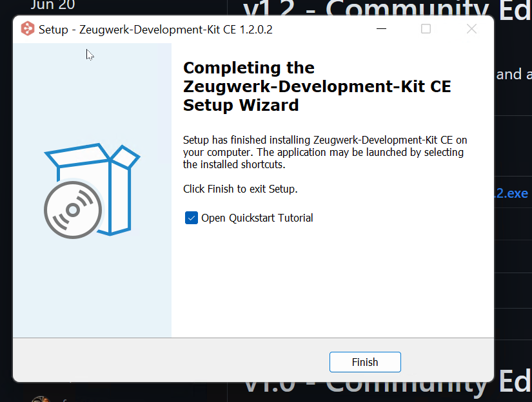Click the Zeugwerk setup icon in title bar
Image resolution: width=532 pixels, height=402 pixels.
(x=28, y=29)
